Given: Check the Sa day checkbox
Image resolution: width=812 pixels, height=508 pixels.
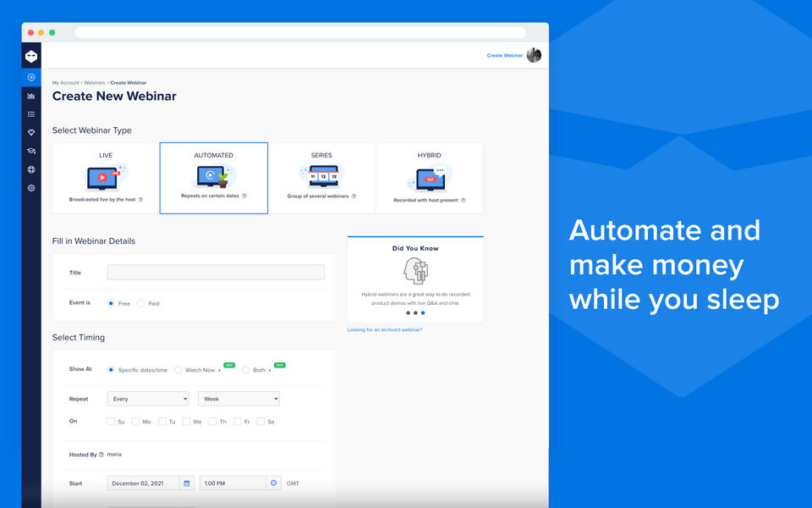Looking at the screenshot, I should (x=261, y=422).
